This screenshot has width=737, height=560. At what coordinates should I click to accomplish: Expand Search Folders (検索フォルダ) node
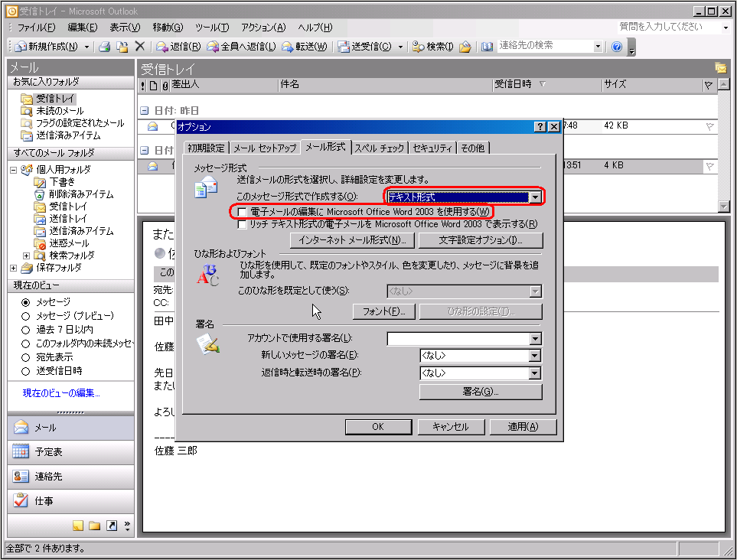(x=26, y=256)
